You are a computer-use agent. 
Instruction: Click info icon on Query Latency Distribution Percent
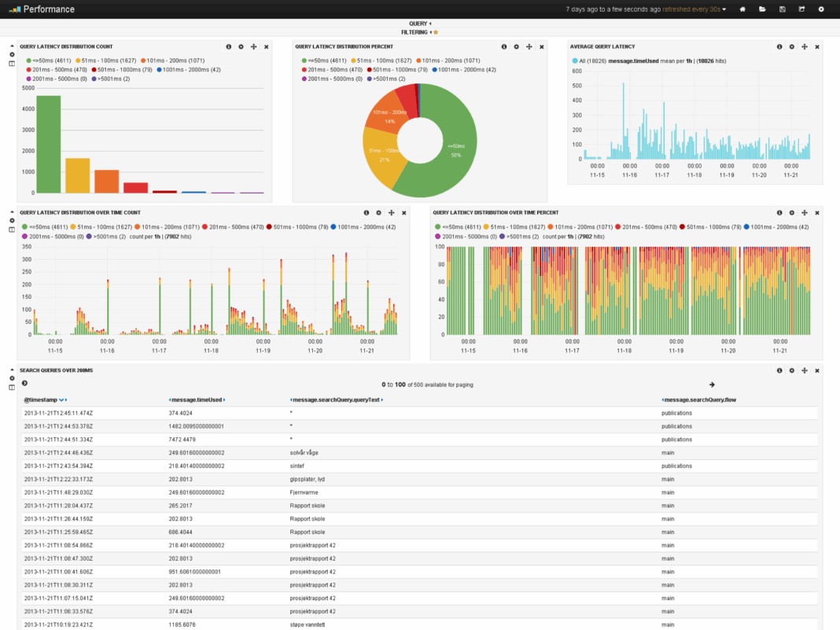504,47
